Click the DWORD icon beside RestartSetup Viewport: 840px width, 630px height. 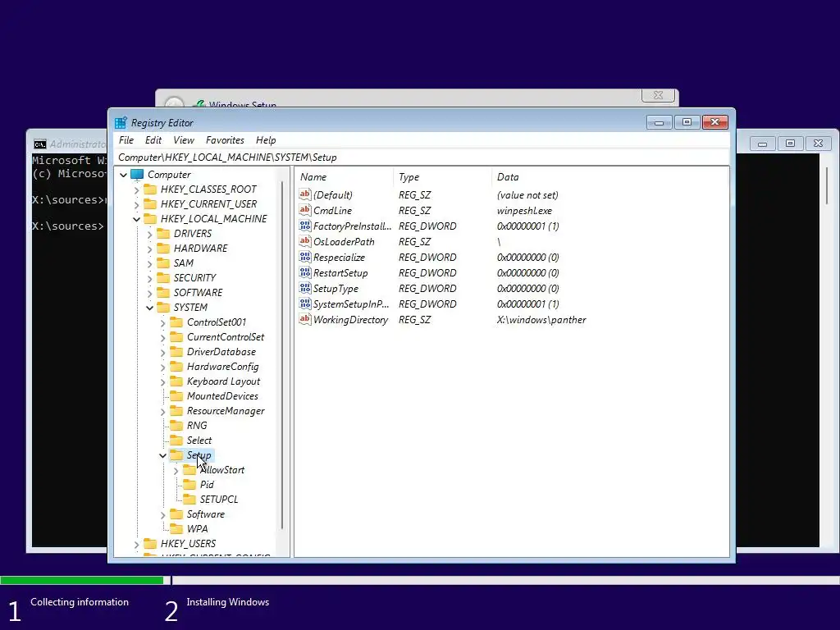(x=305, y=272)
